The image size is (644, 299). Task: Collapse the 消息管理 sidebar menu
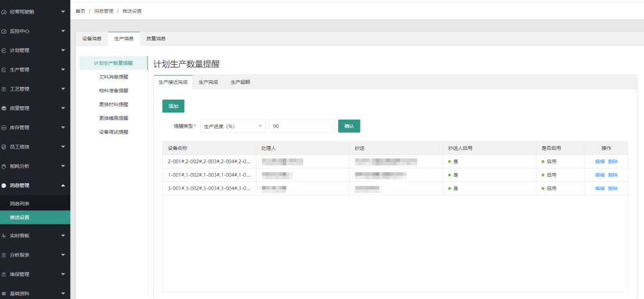click(62, 185)
